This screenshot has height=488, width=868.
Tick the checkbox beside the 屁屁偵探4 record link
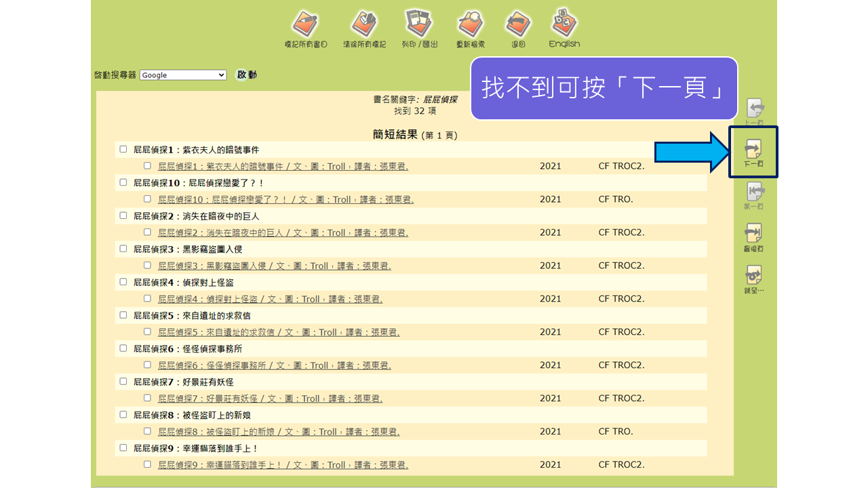tap(147, 298)
